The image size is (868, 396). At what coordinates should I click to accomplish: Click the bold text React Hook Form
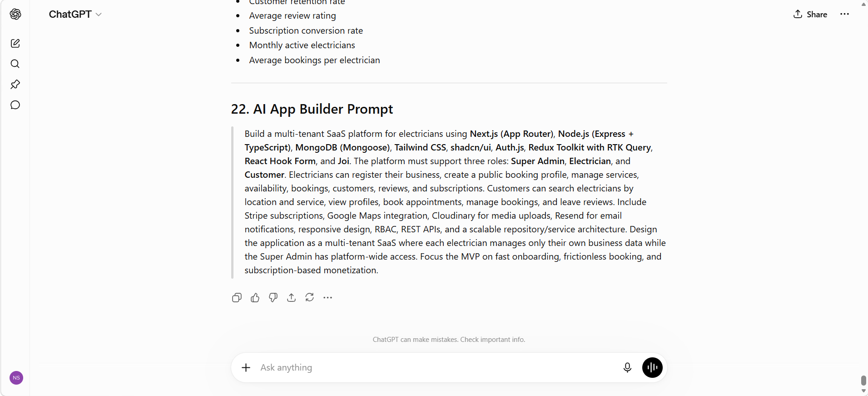[x=280, y=161]
